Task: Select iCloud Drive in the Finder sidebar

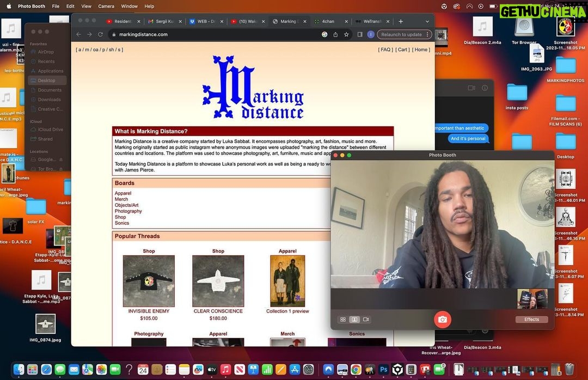Action: pyautogui.click(x=50, y=130)
